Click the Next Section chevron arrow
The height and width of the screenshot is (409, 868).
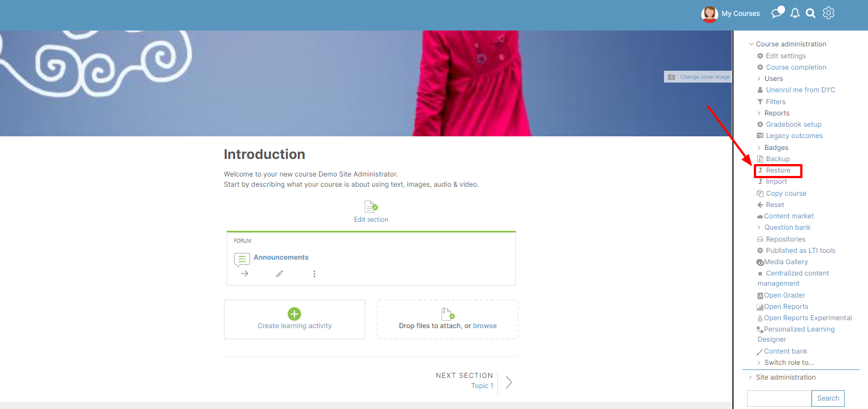(509, 382)
